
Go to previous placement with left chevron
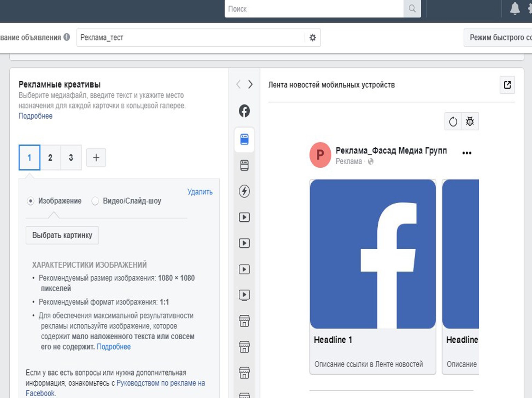238,84
